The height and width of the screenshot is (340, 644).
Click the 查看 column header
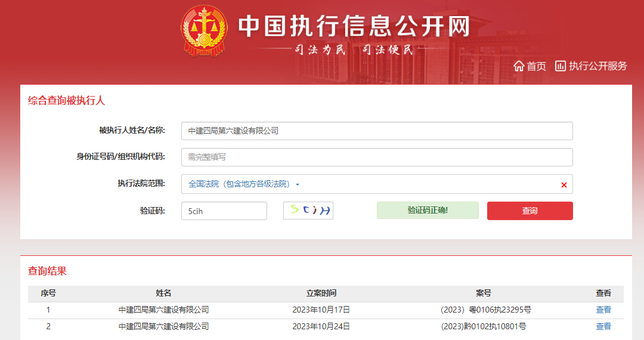click(x=603, y=293)
